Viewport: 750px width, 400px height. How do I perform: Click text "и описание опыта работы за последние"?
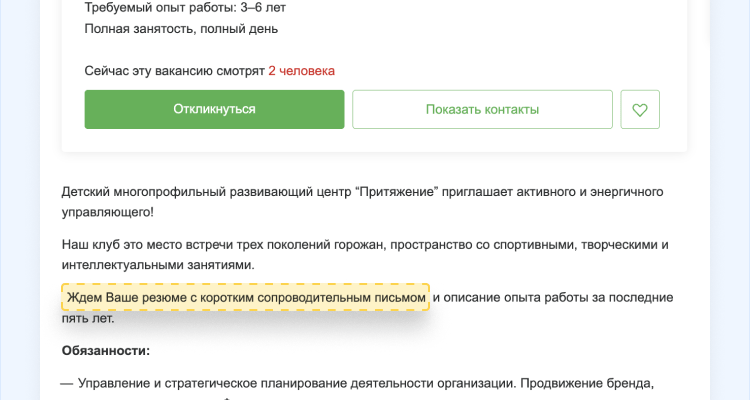pos(552,298)
